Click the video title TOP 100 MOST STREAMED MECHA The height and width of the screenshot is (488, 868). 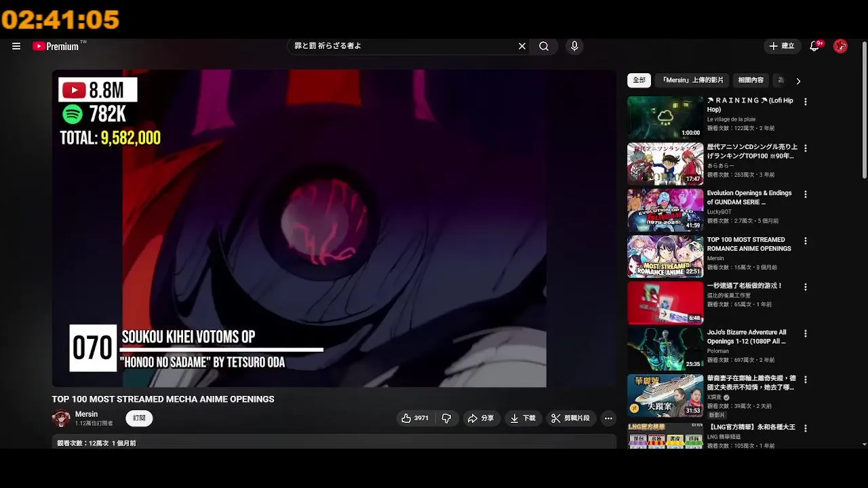tap(163, 399)
